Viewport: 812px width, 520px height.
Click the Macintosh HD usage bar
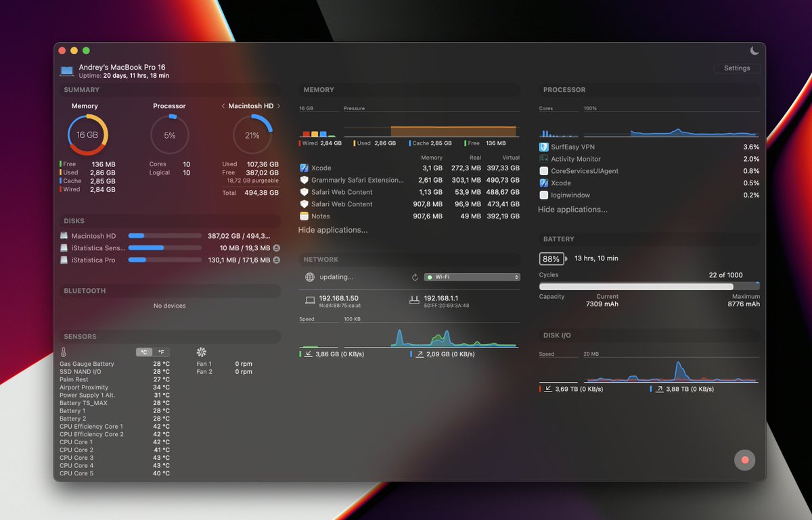tap(164, 236)
